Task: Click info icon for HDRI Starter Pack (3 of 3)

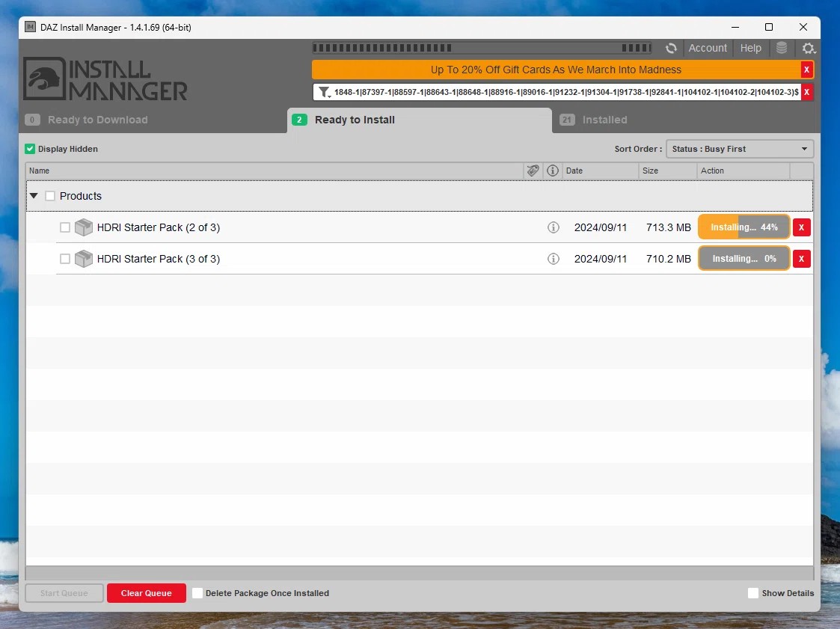Action: pyautogui.click(x=554, y=259)
